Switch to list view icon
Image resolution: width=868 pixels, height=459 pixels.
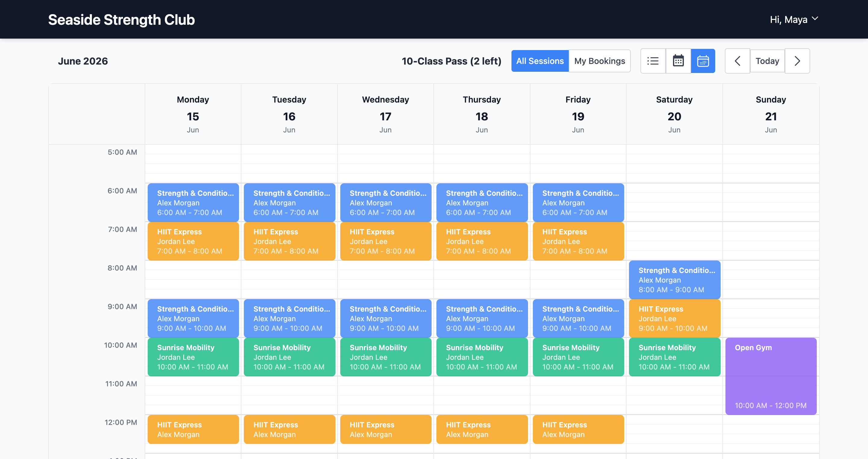tap(653, 61)
